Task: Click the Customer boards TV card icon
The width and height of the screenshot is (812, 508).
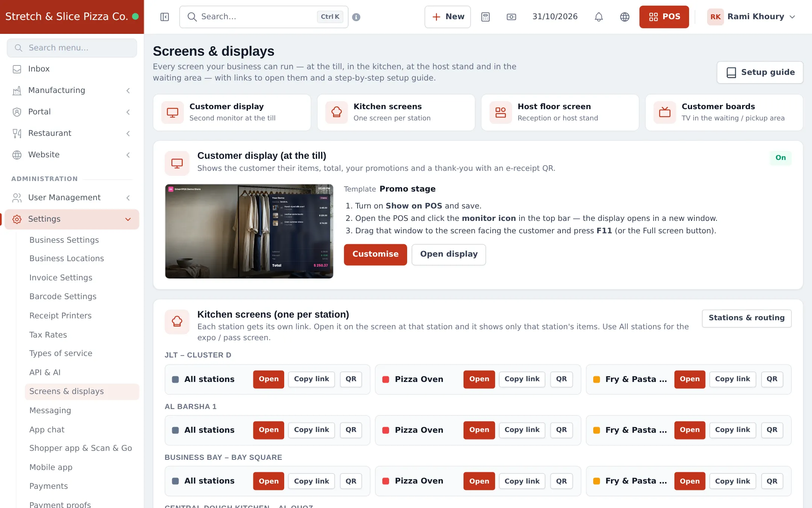Action: click(x=665, y=112)
